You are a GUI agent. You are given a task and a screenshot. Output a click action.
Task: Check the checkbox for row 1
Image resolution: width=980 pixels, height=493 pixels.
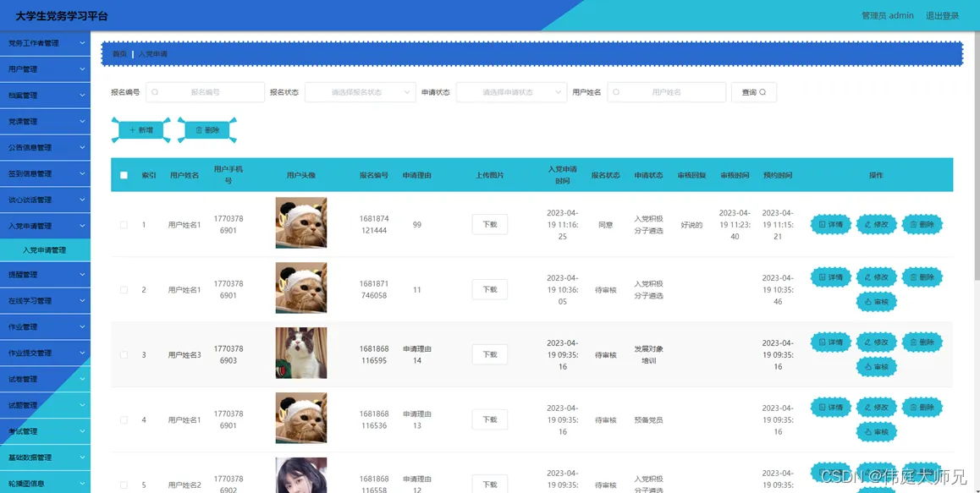[x=124, y=224]
